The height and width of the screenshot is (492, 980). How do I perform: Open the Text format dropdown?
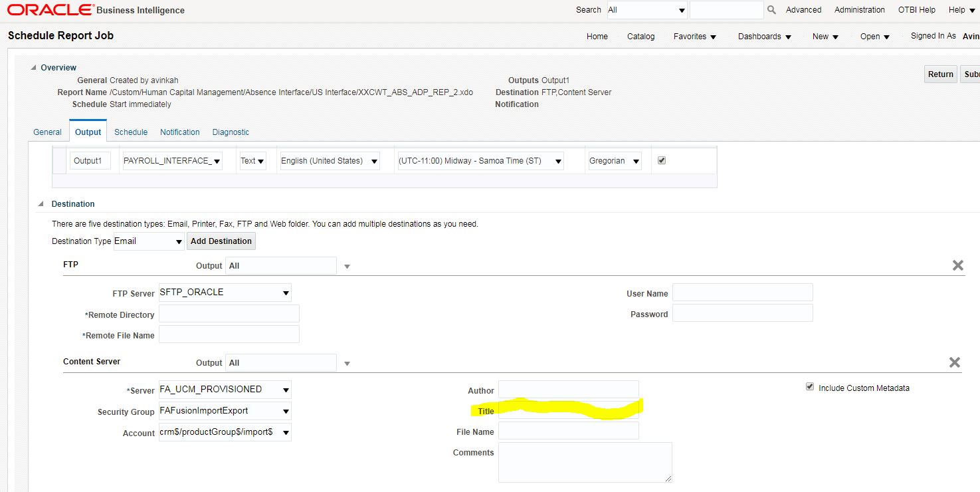[x=252, y=161]
